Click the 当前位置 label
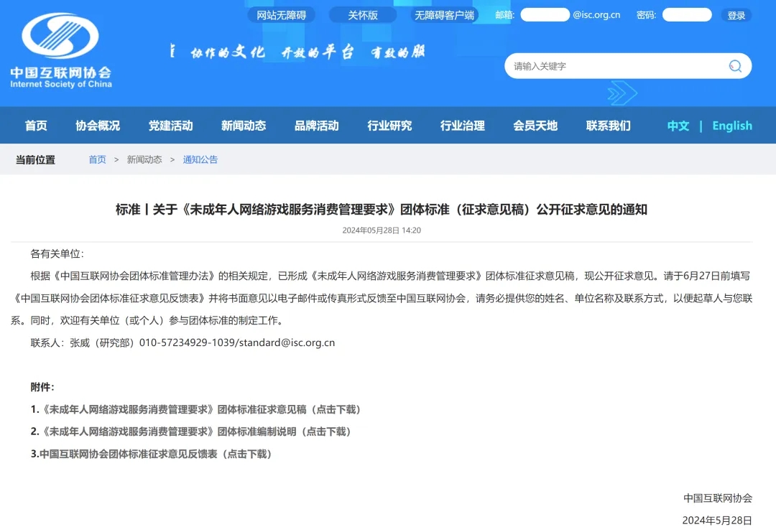This screenshot has width=776, height=532. tap(35, 159)
